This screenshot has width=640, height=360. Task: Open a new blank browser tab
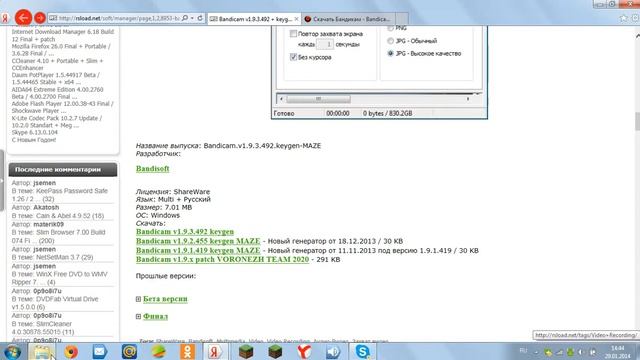(402, 19)
